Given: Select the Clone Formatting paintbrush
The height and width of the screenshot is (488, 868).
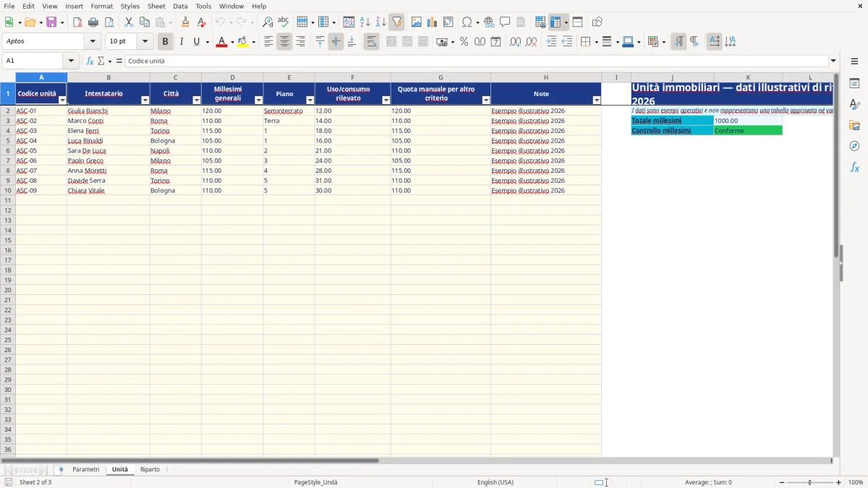Looking at the screenshot, I should click(x=185, y=22).
